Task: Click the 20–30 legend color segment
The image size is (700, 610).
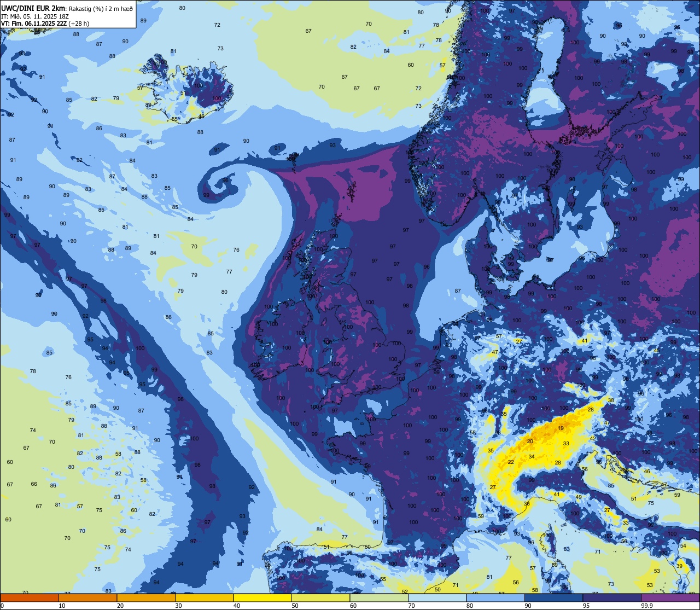Action: coord(146,597)
